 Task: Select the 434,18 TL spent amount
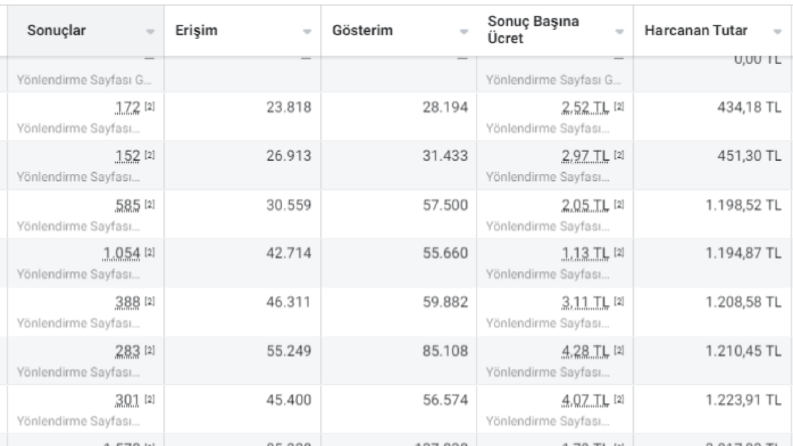749,107
